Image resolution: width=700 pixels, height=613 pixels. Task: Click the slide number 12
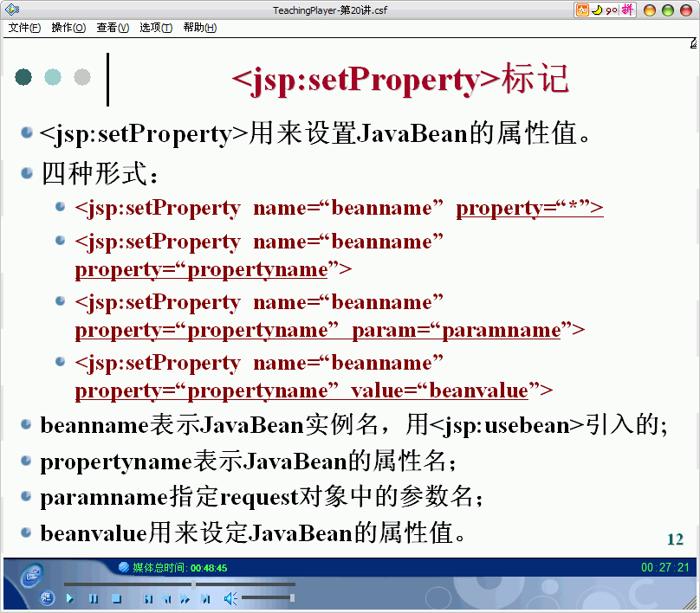pyautogui.click(x=675, y=539)
